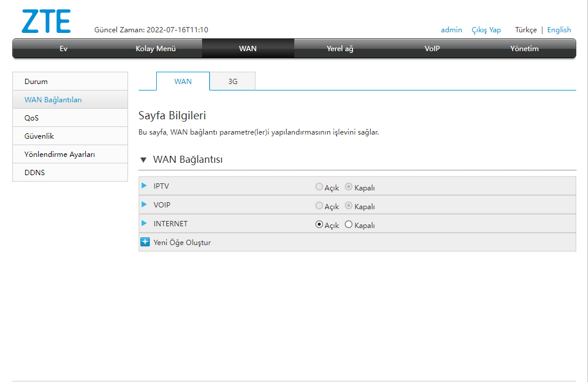
Task: Click the admin user link
Action: [x=451, y=30]
